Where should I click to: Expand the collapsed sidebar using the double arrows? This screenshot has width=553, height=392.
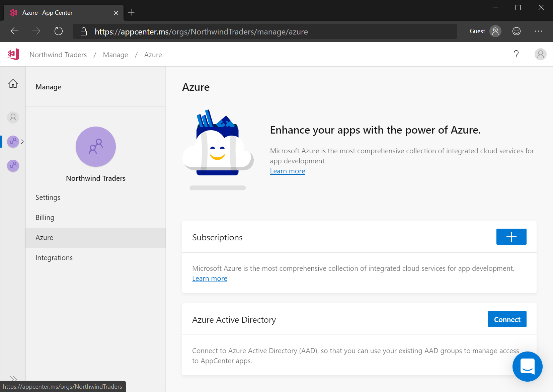(13, 379)
